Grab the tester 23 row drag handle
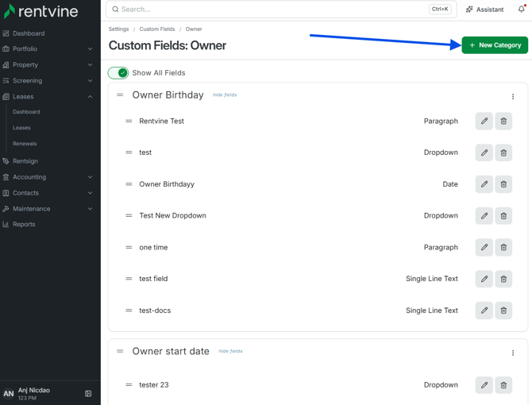The width and height of the screenshot is (532, 405). (129, 385)
